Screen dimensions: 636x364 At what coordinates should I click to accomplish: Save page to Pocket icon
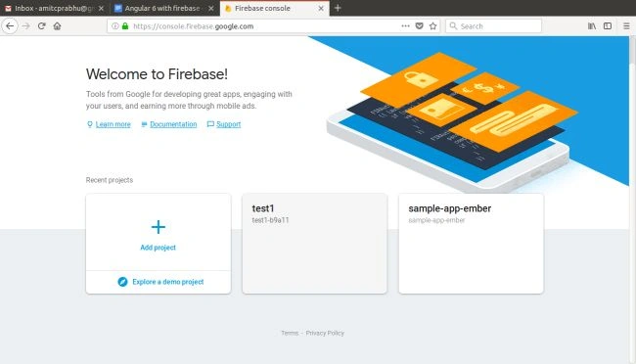[420, 26]
